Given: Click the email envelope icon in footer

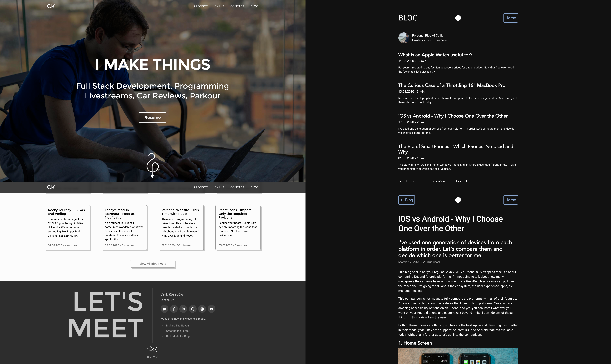Looking at the screenshot, I should [x=212, y=309].
